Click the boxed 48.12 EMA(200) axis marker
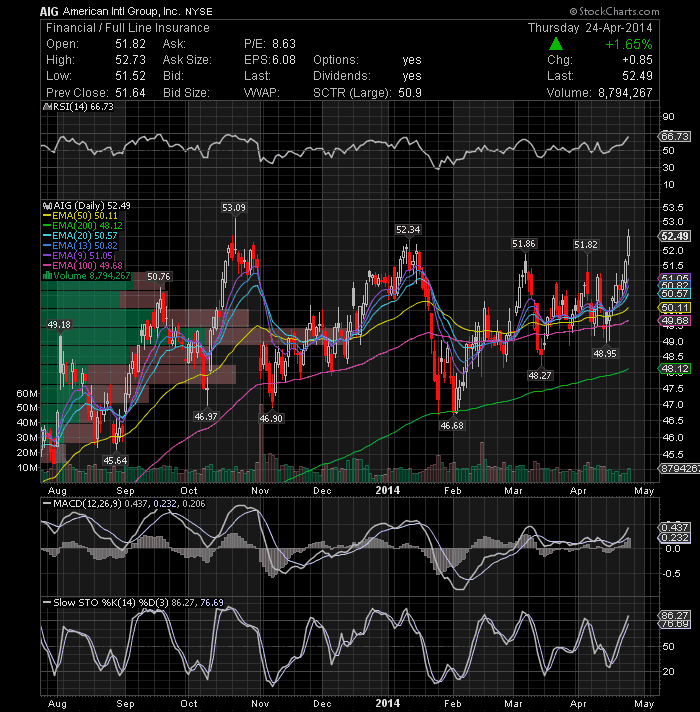The height and width of the screenshot is (712, 700). (675, 369)
